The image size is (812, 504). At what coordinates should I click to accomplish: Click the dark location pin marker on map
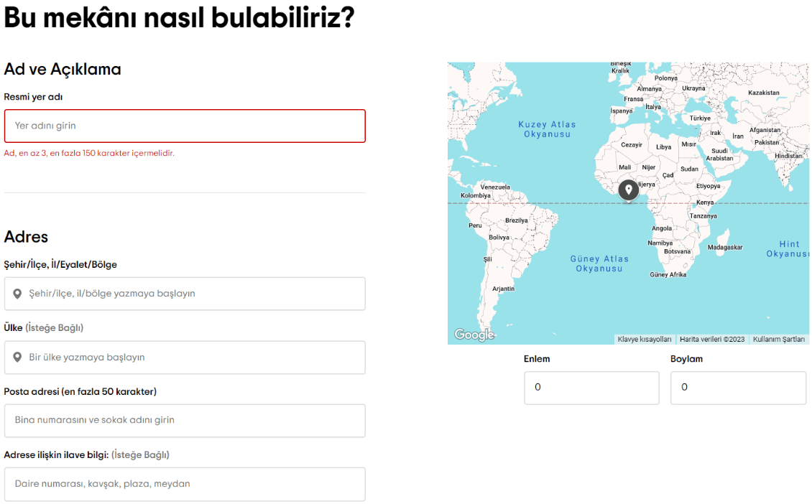point(628,190)
